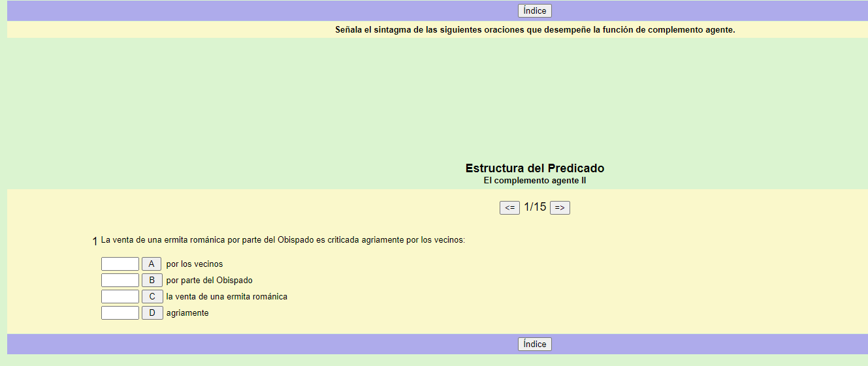868x366 pixels.
Task: Choose answer B button
Action: click(152, 280)
